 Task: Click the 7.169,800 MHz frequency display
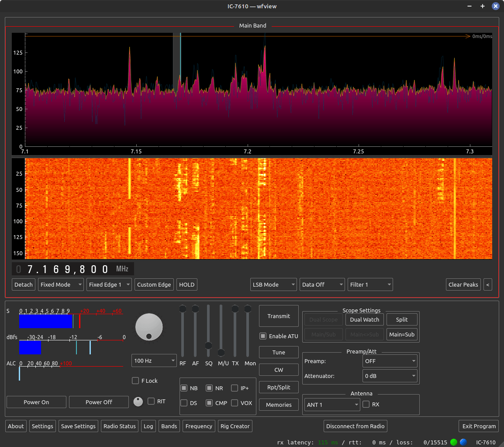(73, 269)
